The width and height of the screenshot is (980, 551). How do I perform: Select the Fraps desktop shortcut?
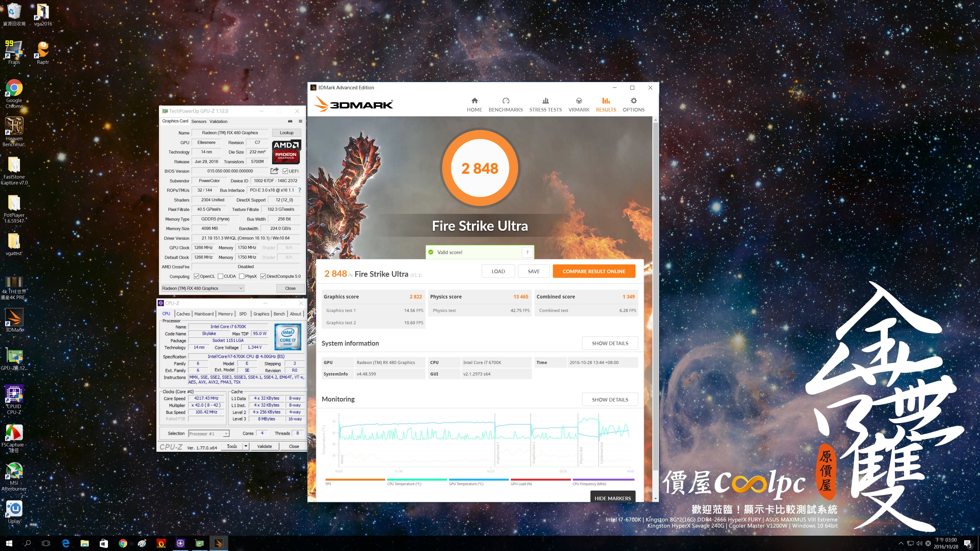coord(14,53)
